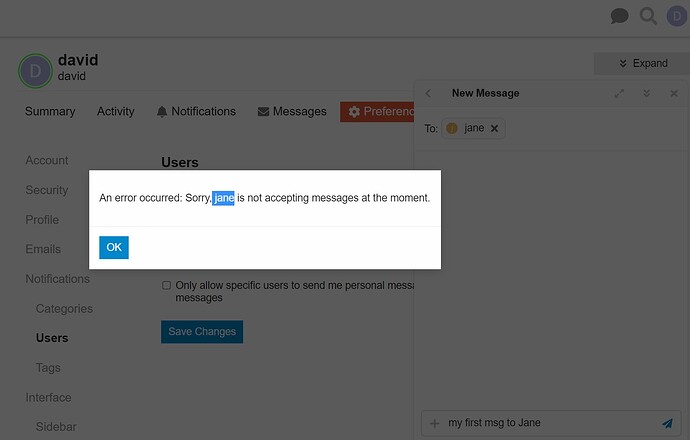The height and width of the screenshot is (440, 690).
Task: Open the Messages tab
Action: (292, 111)
